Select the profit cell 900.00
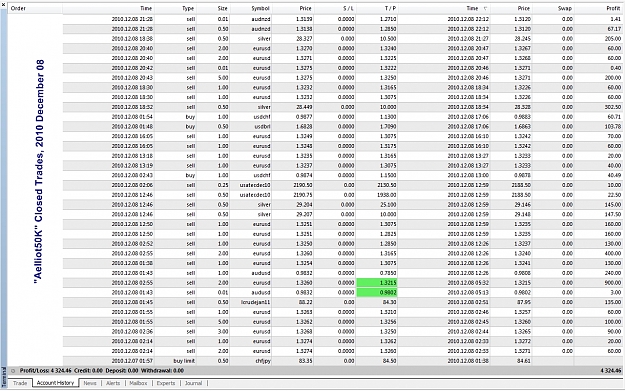Image resolution: width=625 pixels, height=391 pixels. click(613, 283)
